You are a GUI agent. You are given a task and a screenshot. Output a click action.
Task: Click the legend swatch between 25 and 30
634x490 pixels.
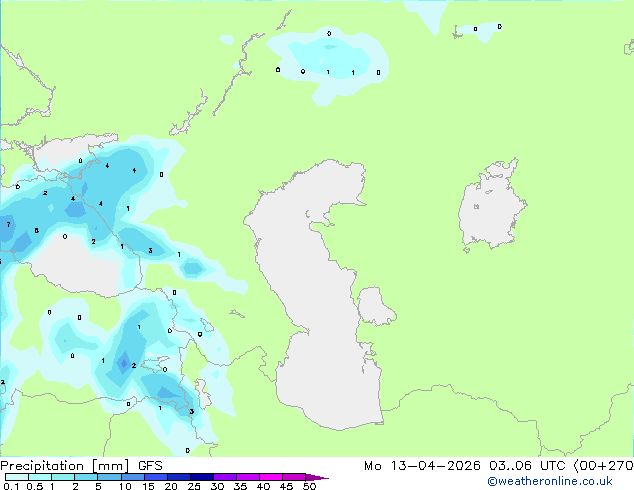[201, 477]
